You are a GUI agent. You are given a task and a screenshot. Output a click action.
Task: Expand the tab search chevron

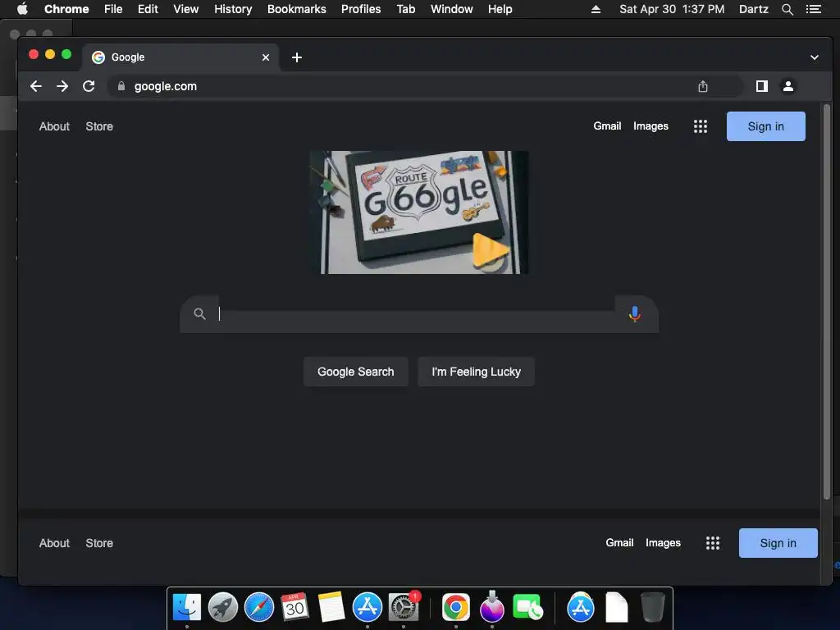pos(815,57)
